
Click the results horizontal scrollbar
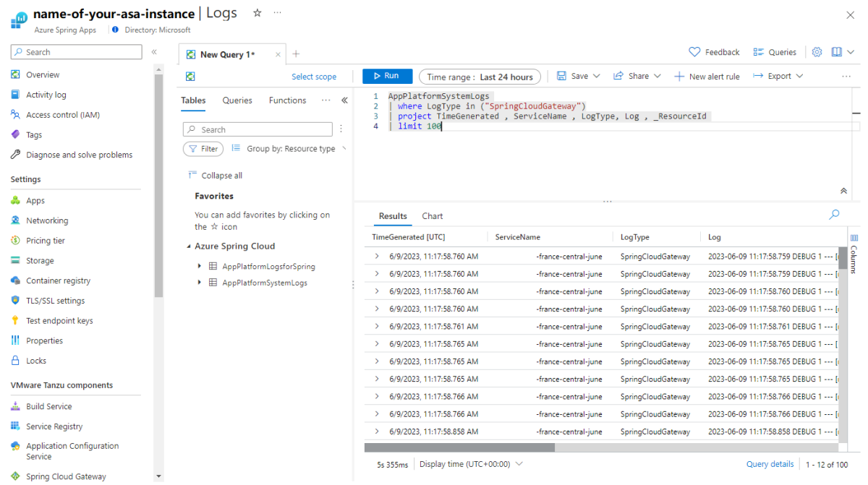459,447
